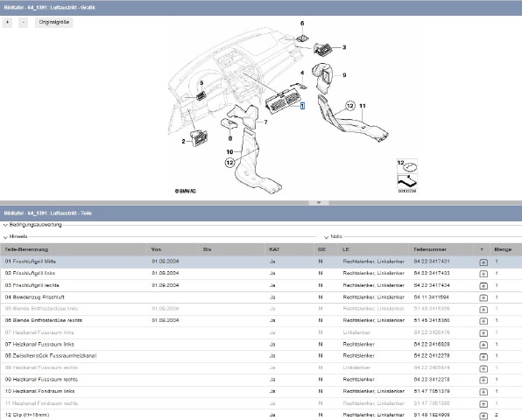The height and width of the screenshot is (420, 522).
Task: Expand the Notiz section
Action: pyautogui.click(x=333, y=237)
